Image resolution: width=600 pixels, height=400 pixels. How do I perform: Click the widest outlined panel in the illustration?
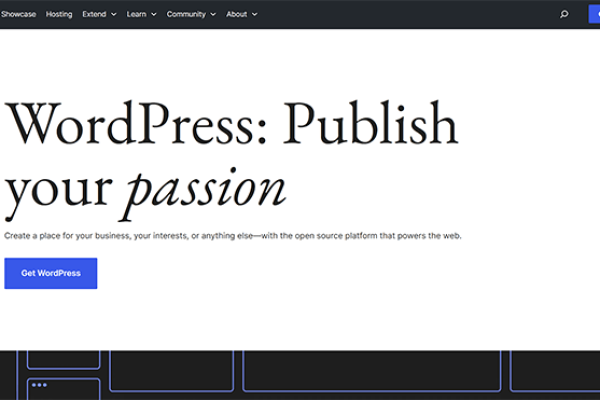click(x=372, y=370)
